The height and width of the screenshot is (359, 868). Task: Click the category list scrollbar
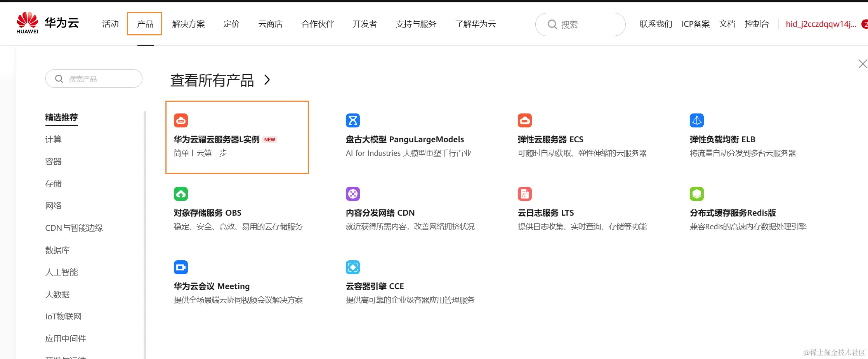coord(145,235)
